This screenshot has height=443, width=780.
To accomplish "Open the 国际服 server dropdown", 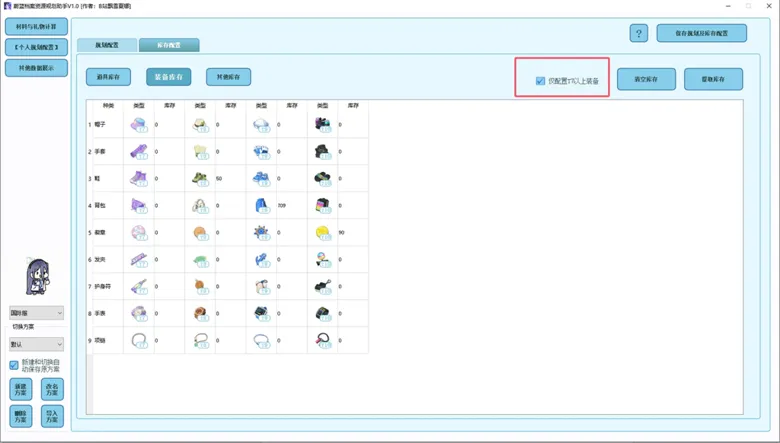I will 36,313.
